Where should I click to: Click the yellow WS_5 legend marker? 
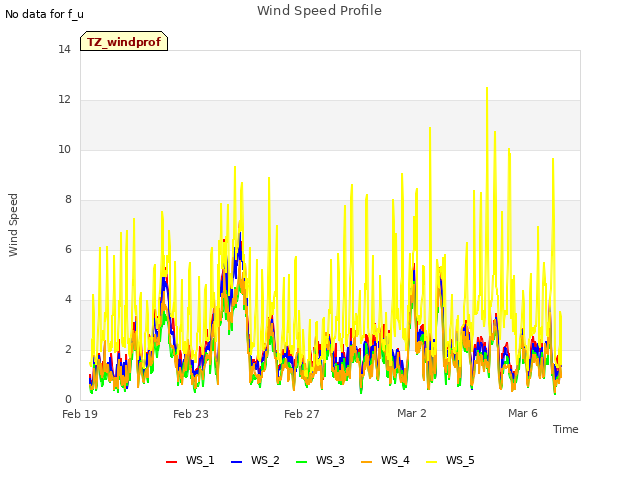pyautogui.click(x=431, y=462)
